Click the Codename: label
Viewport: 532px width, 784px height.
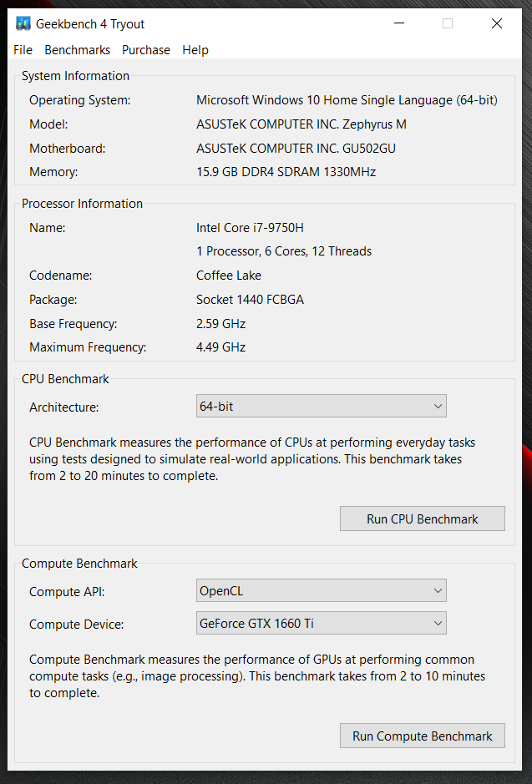pyautogui.click(x=60, y=276)
